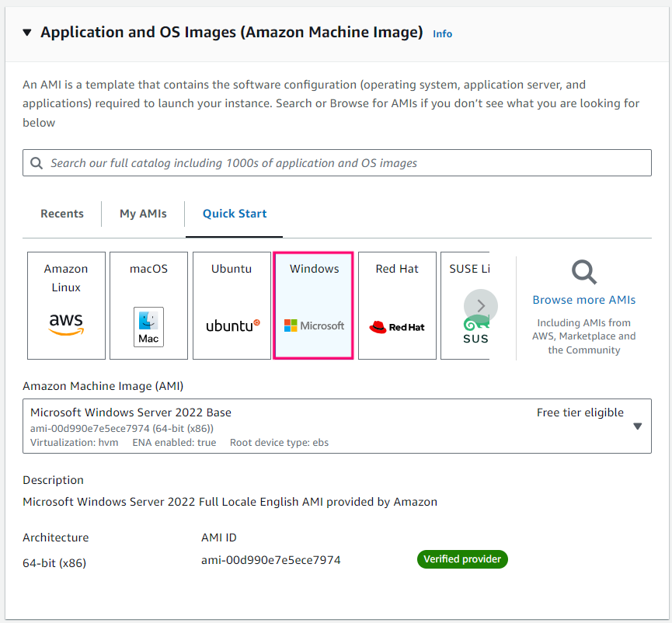This screenshot has height=623, width=672.
Task: Collapse the Application and OS Images section
Action: tap(27, 33)
